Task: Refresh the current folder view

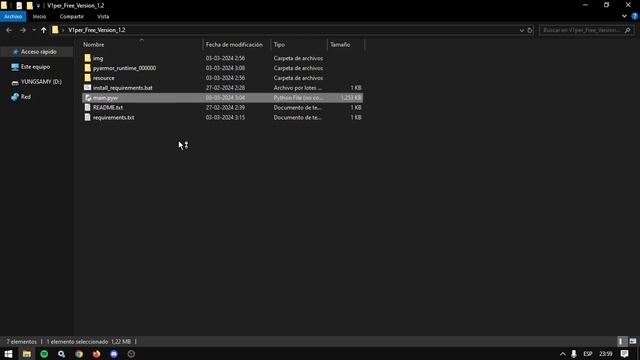Action: (x=529, y=30)
